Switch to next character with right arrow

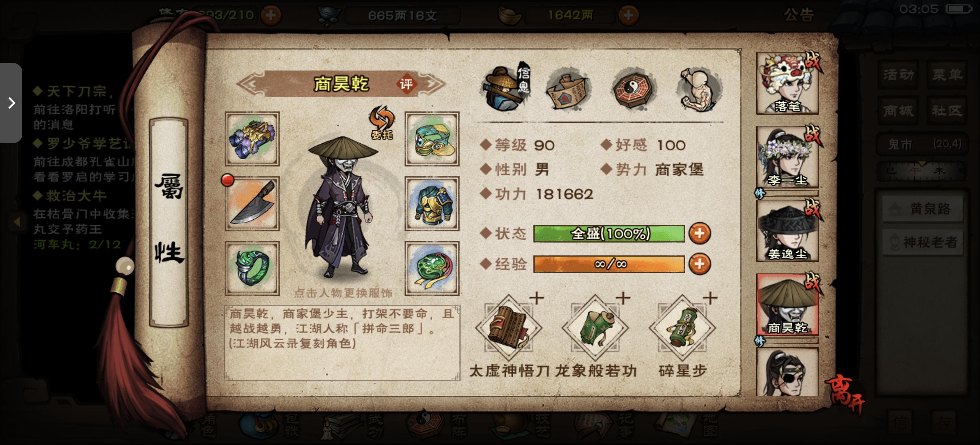tap(432, 84)
